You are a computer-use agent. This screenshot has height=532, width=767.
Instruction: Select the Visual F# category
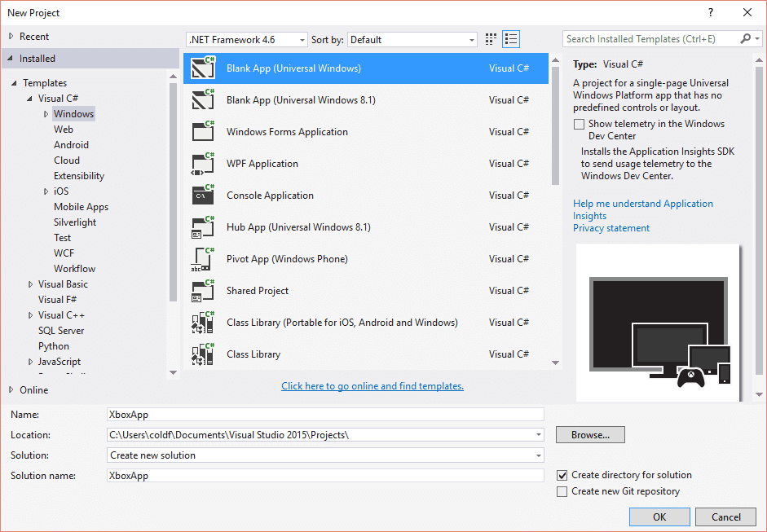58,300
